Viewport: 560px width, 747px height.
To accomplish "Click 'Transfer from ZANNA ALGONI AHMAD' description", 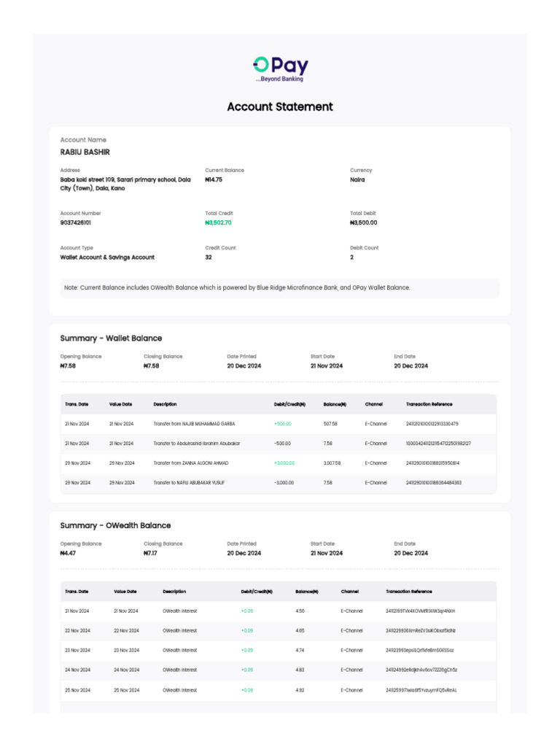I will coord(191,462).
